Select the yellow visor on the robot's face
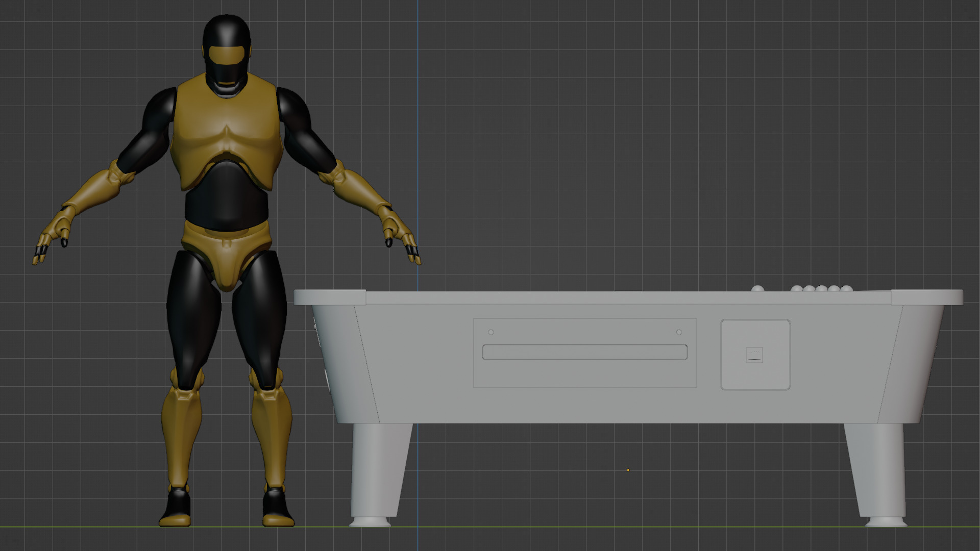The width and height of the screenshot is (980, 551). [226, 54]
